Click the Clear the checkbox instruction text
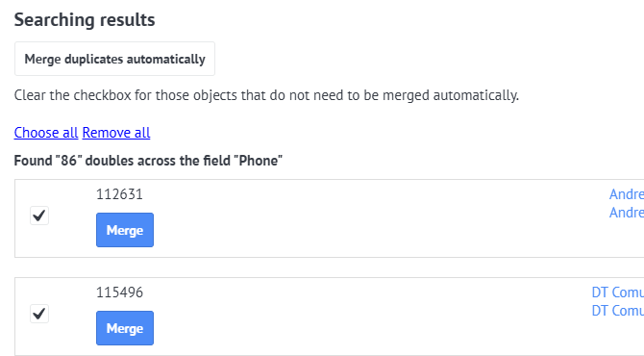Screen dimensions: 644x356 [266, 95]
